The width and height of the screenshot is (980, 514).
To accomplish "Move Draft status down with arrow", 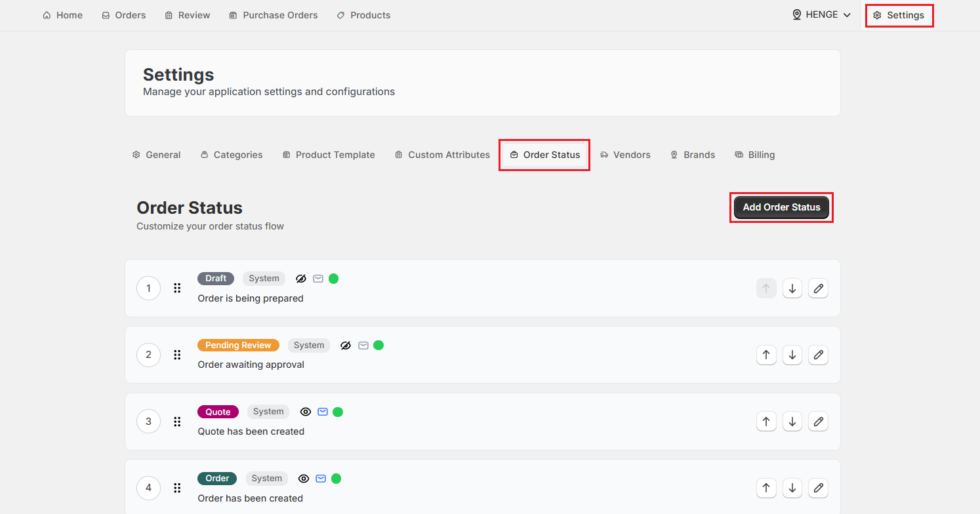I will point(792,288).
